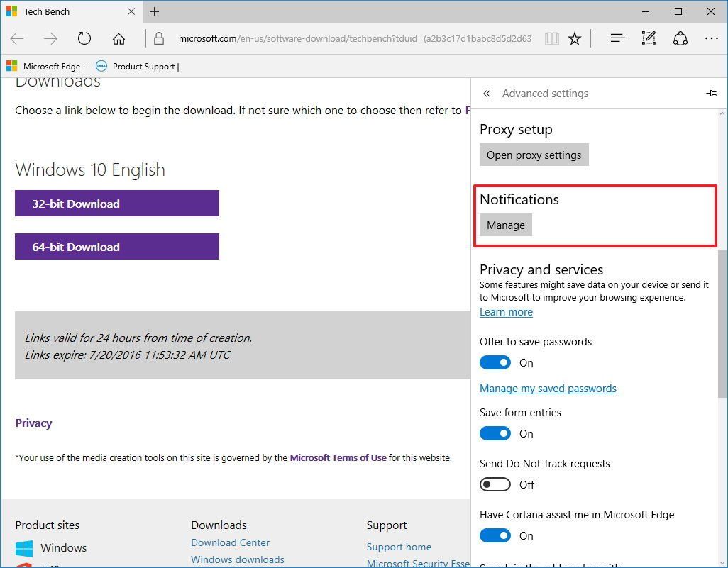Add this page to favorites
728x568 pixels.
(575, 38)
